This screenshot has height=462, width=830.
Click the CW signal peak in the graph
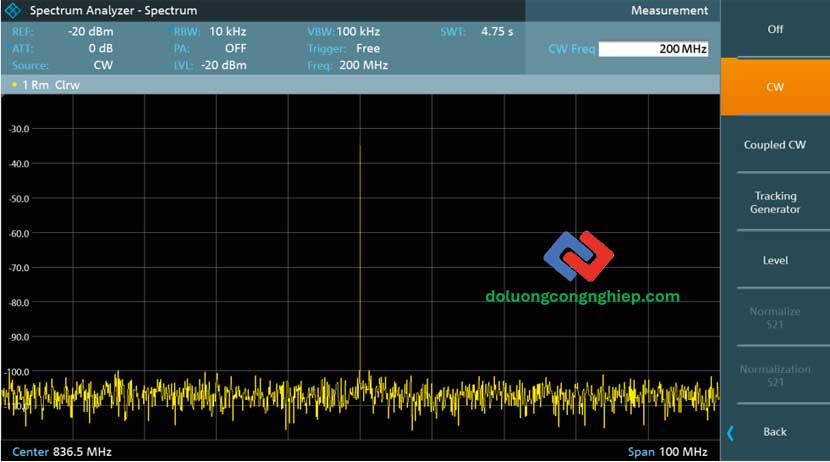(x=360, y=145)
